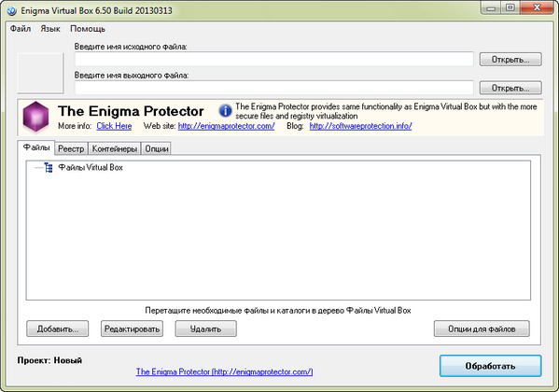Open the Язык menu
The width and height of the screenshot is (559, 392).
point(50,29)
